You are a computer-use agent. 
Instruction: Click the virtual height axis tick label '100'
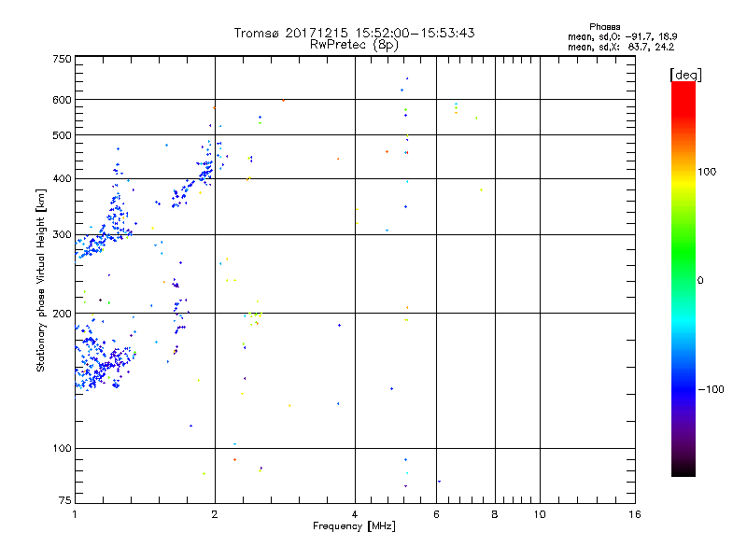[x=62, y=448]
